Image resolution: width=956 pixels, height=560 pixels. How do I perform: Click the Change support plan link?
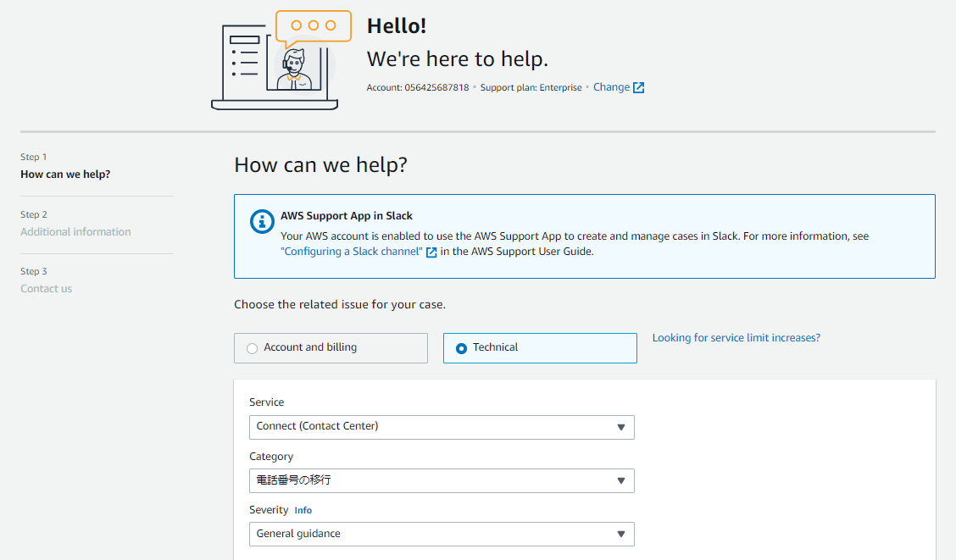click(612, 87)
